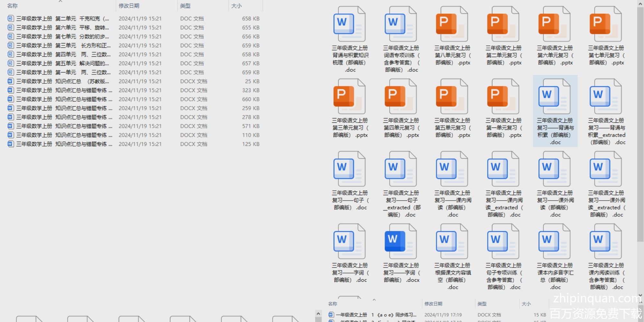
Task: Open the 根据课文内容填空 Word icon
Action: coord(452,241)
